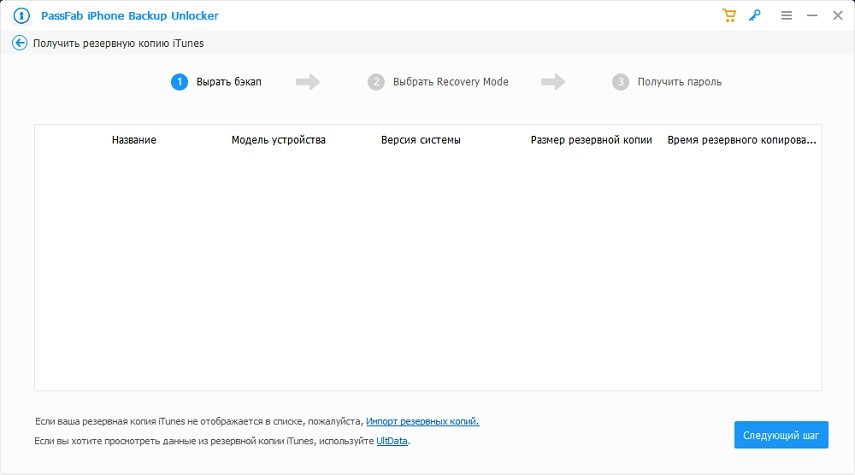Screen dimensions: 855x475
Task: Click the 'PassFab iPhone Backup Unlocker' title
Action: pos(130,16)
